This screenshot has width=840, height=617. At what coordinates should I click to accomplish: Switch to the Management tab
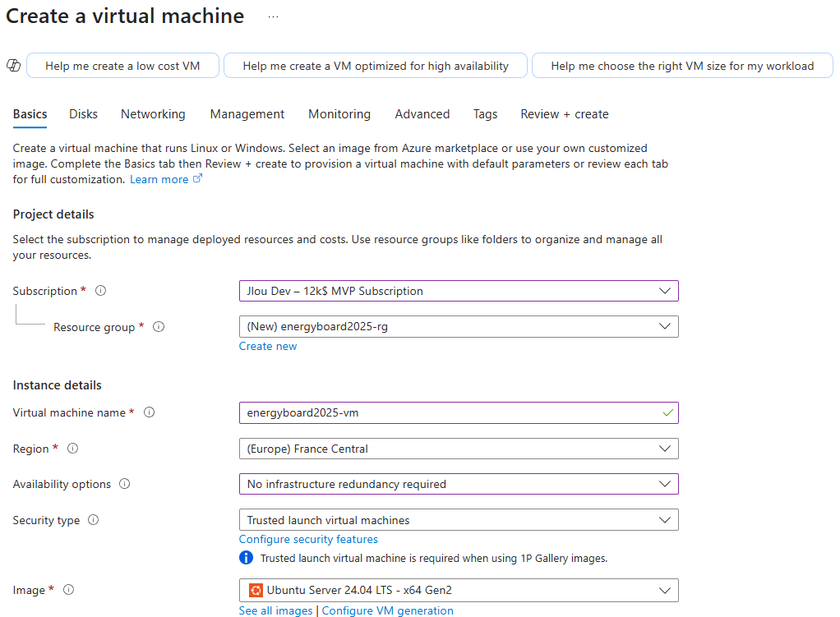pos(247,114)
